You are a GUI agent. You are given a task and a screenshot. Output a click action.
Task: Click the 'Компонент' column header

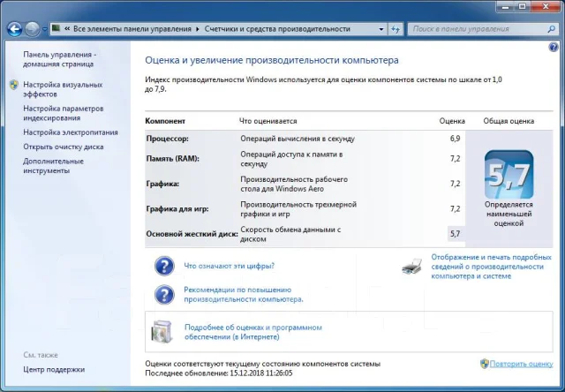pos(165,121)
